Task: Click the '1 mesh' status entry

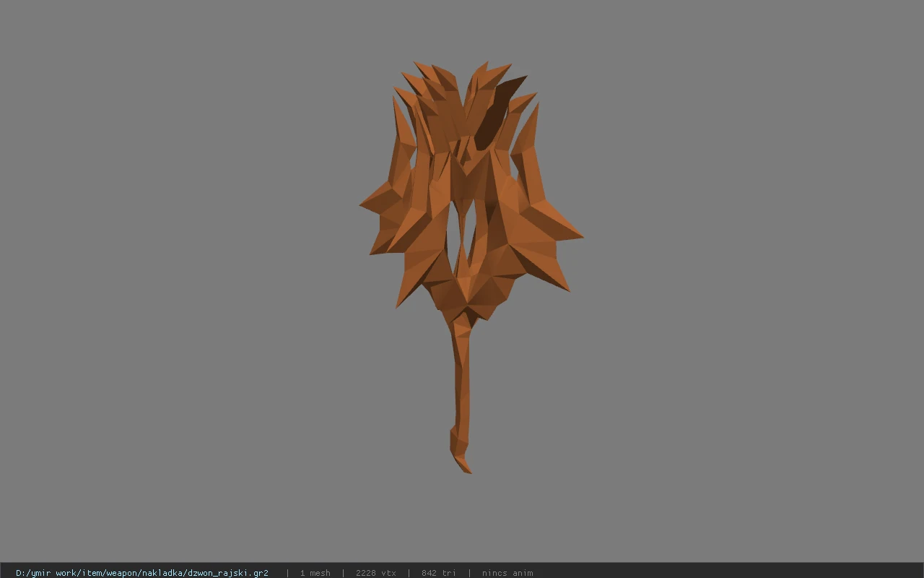Action: coord(315,573)
